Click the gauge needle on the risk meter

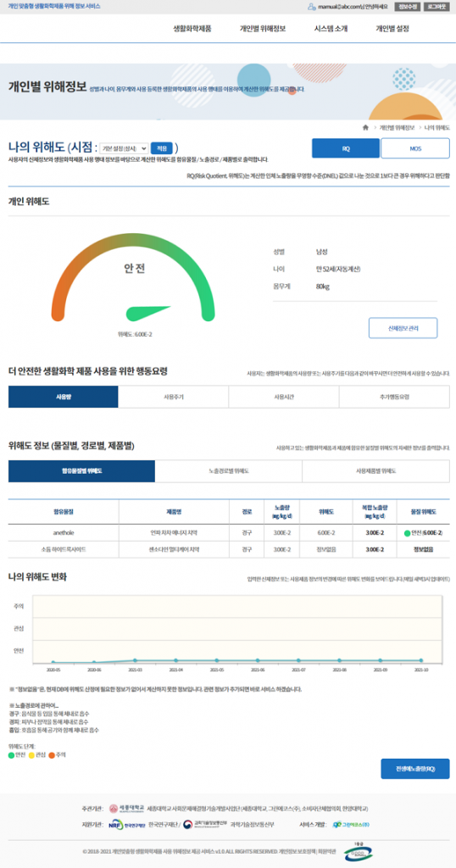tap(149, 314)
